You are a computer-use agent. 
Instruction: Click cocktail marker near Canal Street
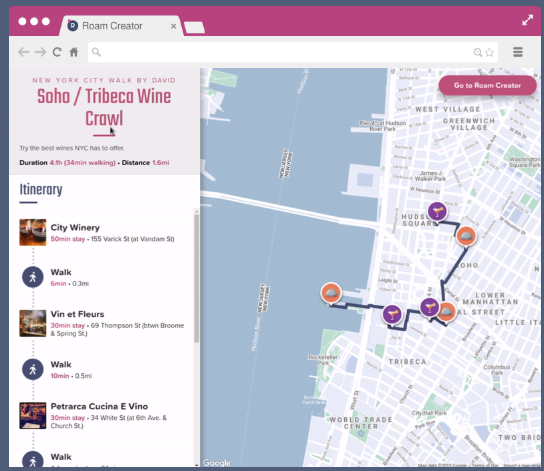tap(430, 307)
